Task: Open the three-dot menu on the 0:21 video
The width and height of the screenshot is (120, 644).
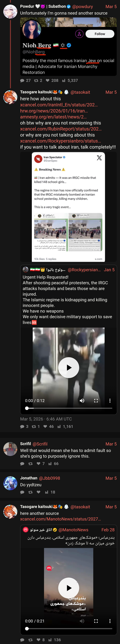Action: 110,621
